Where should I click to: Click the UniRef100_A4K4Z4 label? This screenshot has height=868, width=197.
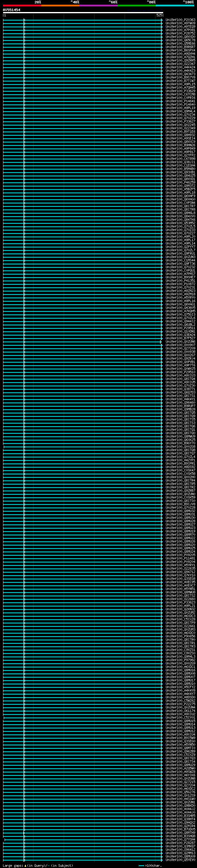(180, 67)
